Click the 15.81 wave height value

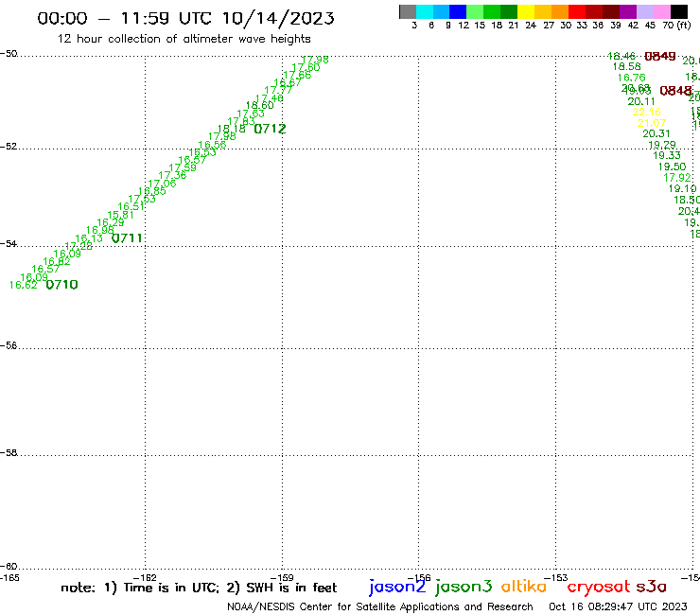120,215
